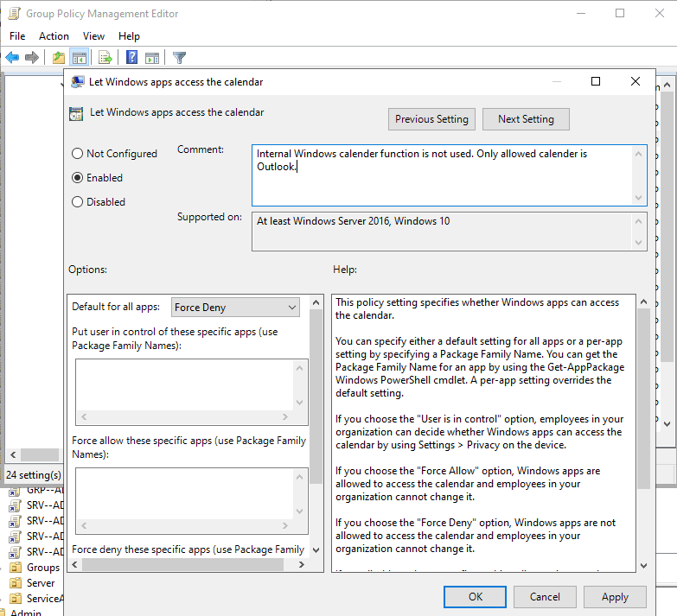The width and height of the screenshot is (677, 616).
Task: Click the editor window right-side scroll down arrow
Action: coord(667,423)
